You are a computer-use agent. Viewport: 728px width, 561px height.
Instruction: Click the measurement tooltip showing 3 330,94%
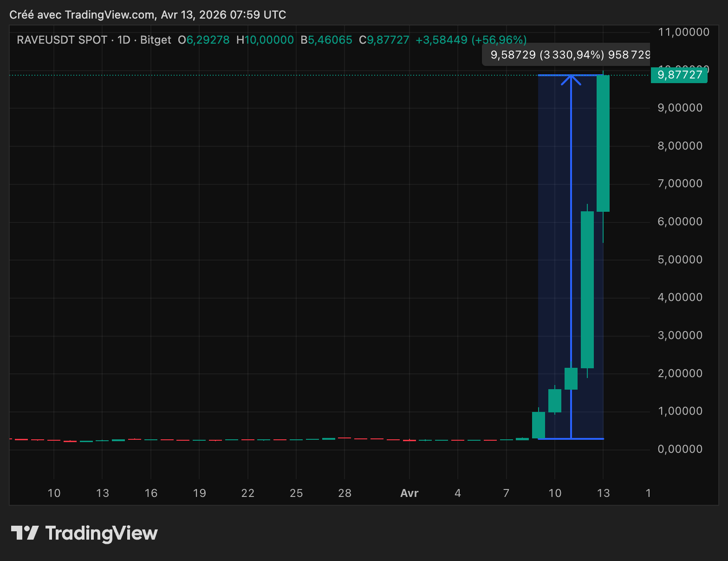(x=566, y=55)
